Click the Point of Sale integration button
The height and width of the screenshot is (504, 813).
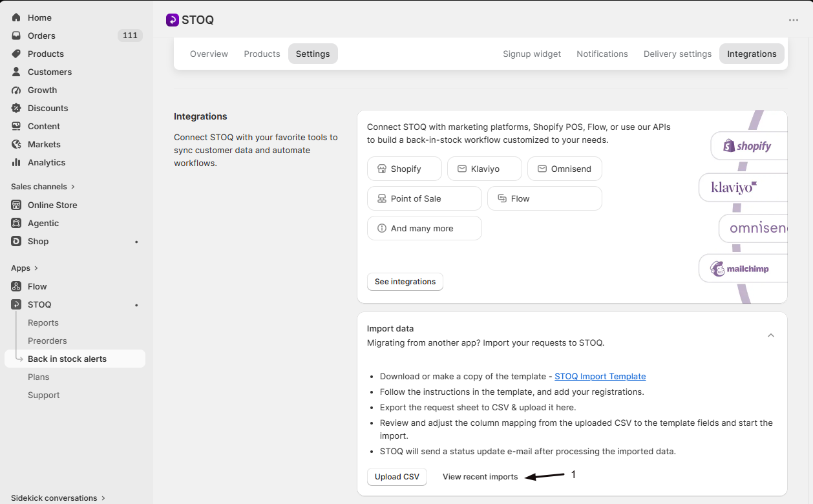[425, 198]
